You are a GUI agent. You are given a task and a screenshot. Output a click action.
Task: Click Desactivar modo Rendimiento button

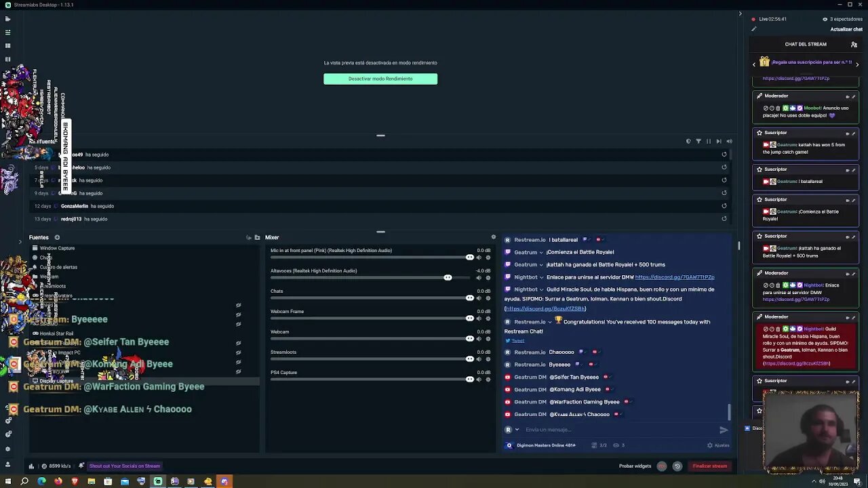click(380, 79)
